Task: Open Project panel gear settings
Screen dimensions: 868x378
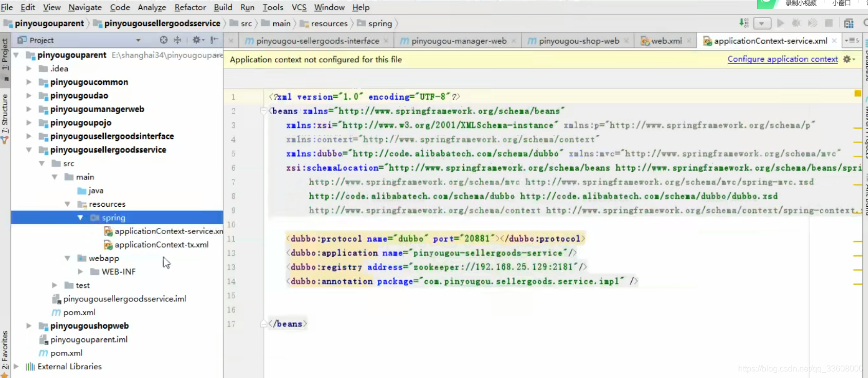Action: click(197, 40)
